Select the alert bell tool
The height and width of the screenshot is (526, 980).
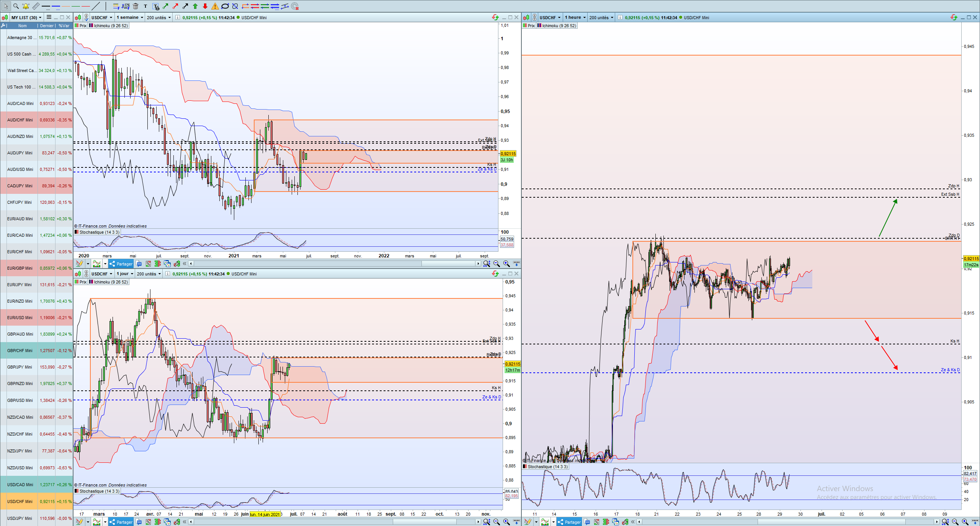(26, 6)
